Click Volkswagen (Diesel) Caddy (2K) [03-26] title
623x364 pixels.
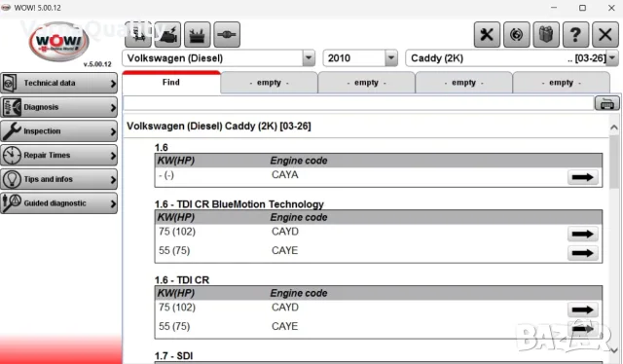point(219,126)
